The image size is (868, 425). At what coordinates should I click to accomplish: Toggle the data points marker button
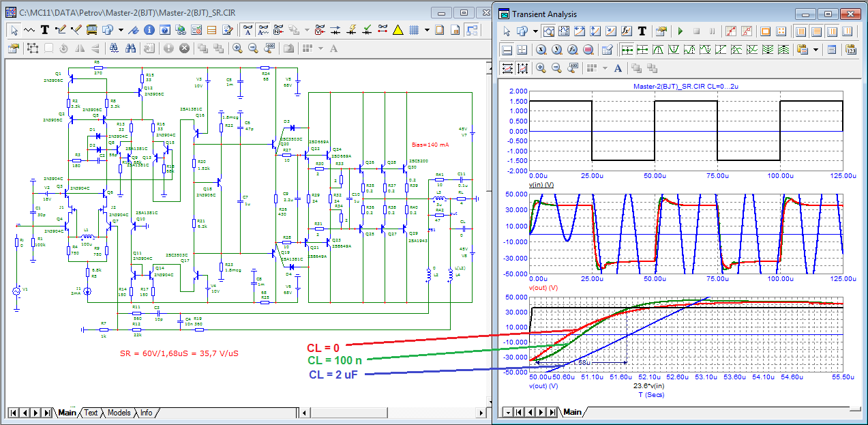click(730, 31)
